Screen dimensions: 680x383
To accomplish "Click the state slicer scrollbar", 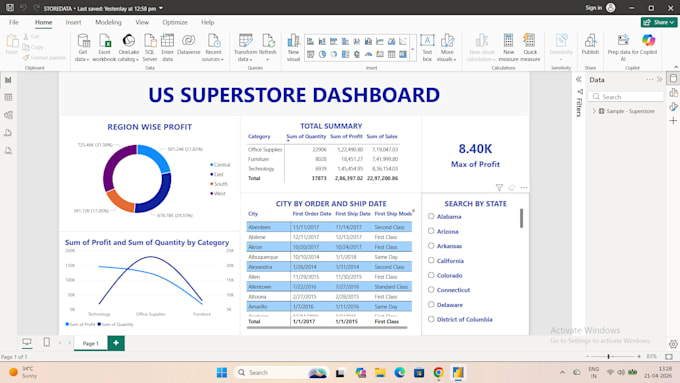I will coord(521,218).
